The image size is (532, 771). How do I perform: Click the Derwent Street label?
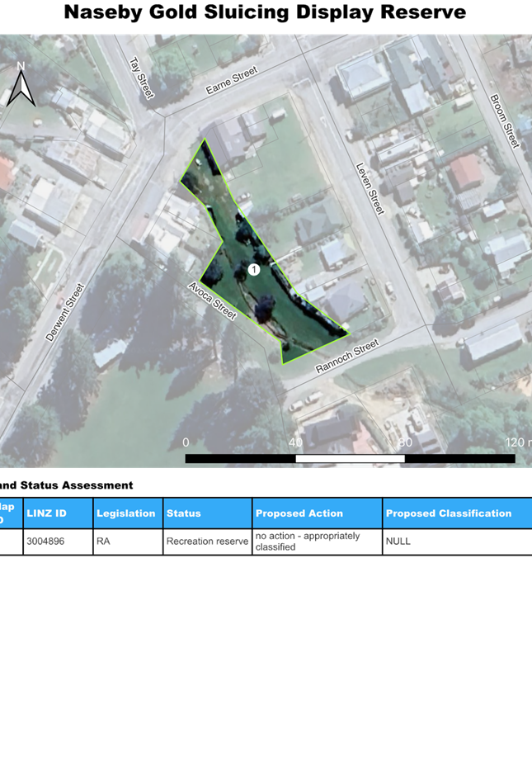pos(66,319)
